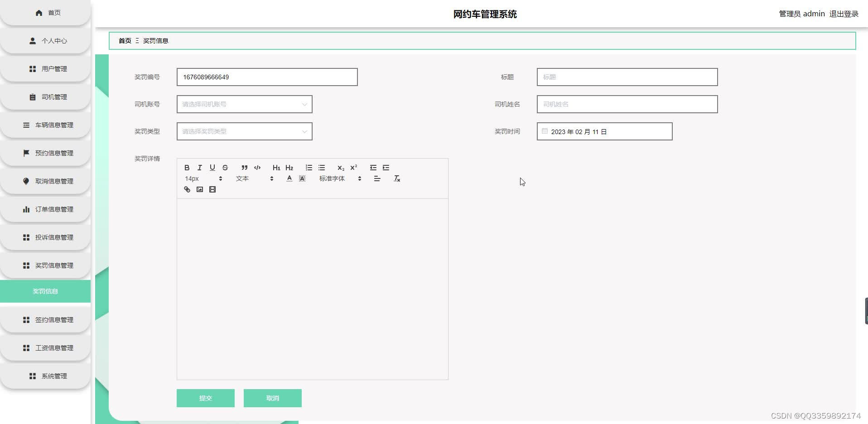Expand 签约信息管理 sidebar menu
Image resolution: width=868 pixels, height=424 pixels.
pos(45,320)
